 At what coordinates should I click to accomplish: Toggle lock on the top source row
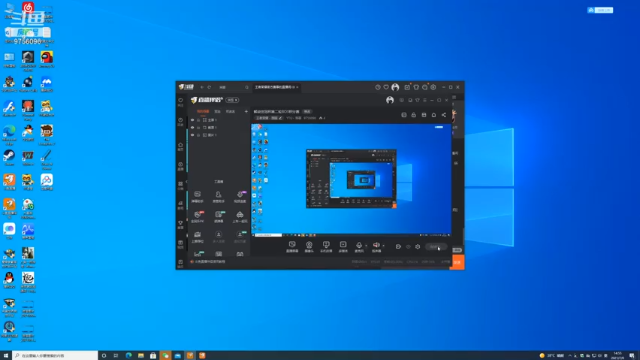pos(199,120)
